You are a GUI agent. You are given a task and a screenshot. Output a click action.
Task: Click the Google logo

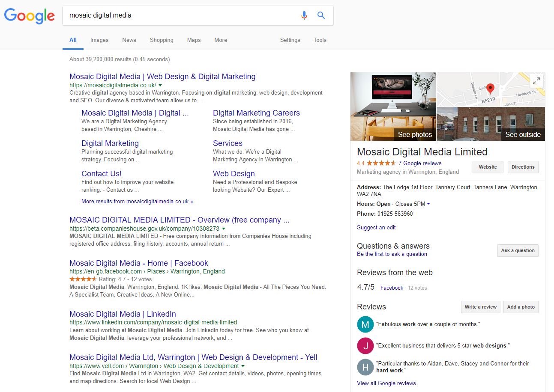[30, 16]
